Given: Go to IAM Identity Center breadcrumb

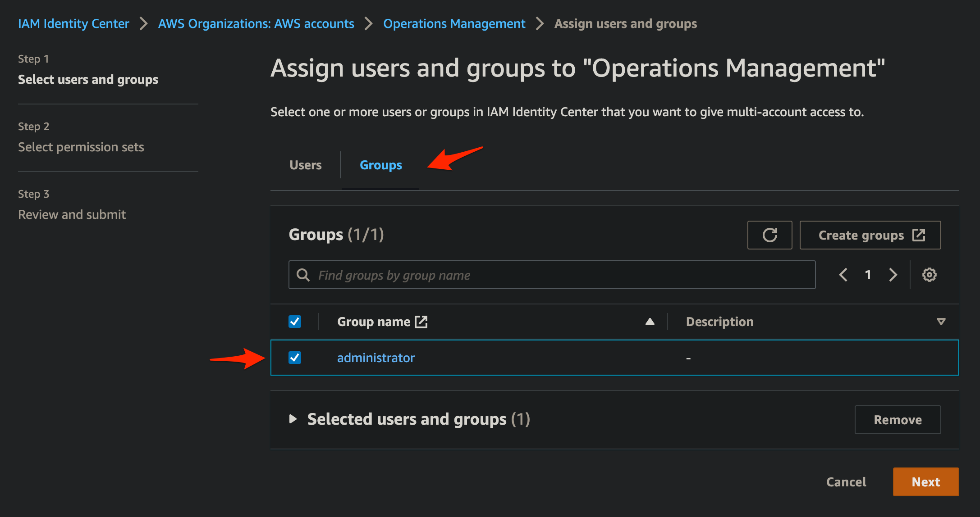Looking at the screenshot, I should pos(73,23).
